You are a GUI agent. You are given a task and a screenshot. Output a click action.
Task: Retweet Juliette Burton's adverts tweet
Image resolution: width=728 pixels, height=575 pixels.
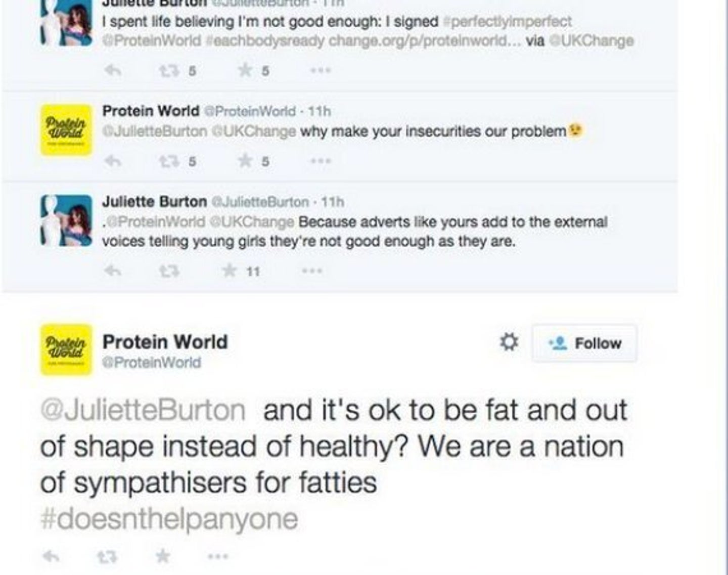click(x=167, y=272)
